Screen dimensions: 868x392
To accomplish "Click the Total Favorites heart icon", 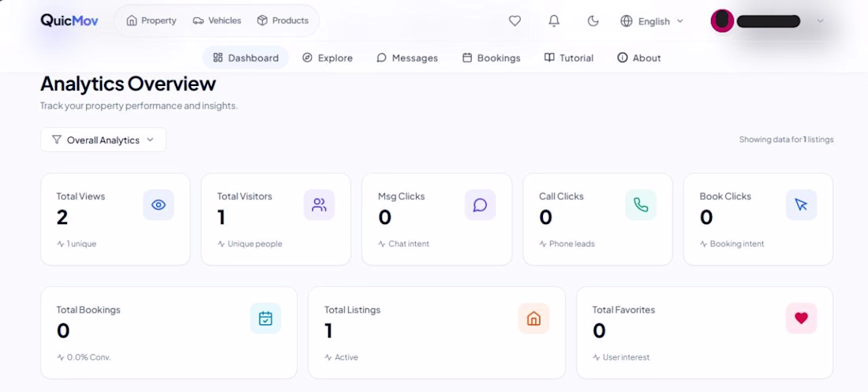I will click(801, 319).
